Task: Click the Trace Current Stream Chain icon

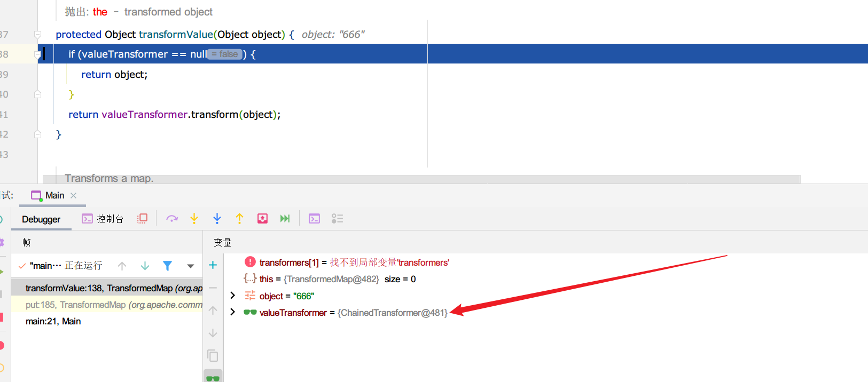Action: 337,219
